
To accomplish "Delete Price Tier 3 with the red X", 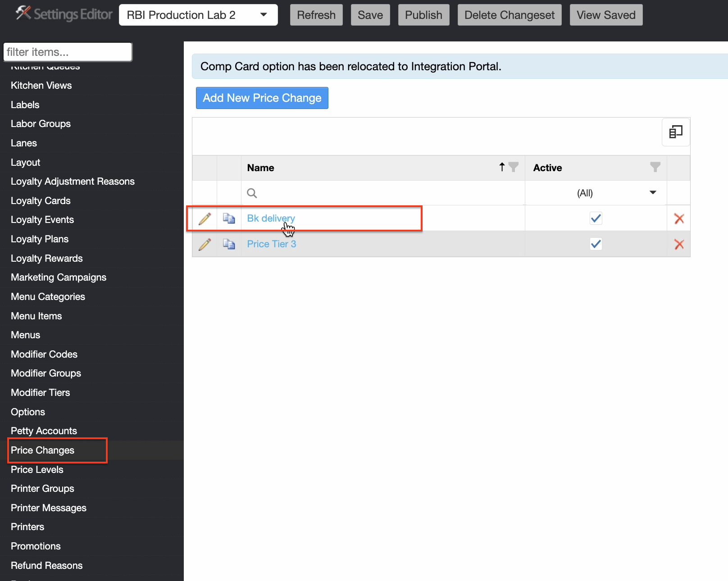I will tap(679, 245).
